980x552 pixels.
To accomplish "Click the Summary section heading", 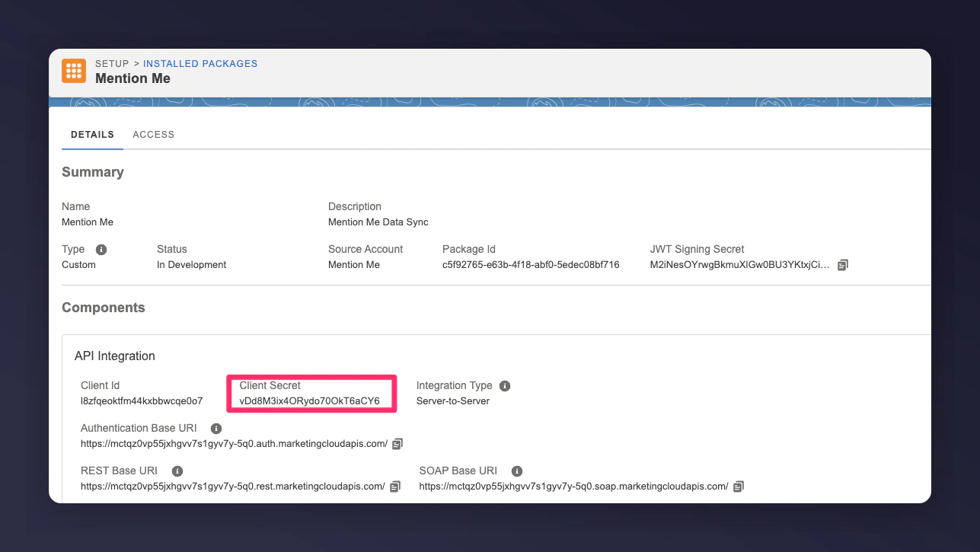I will (x=93, y=172).
